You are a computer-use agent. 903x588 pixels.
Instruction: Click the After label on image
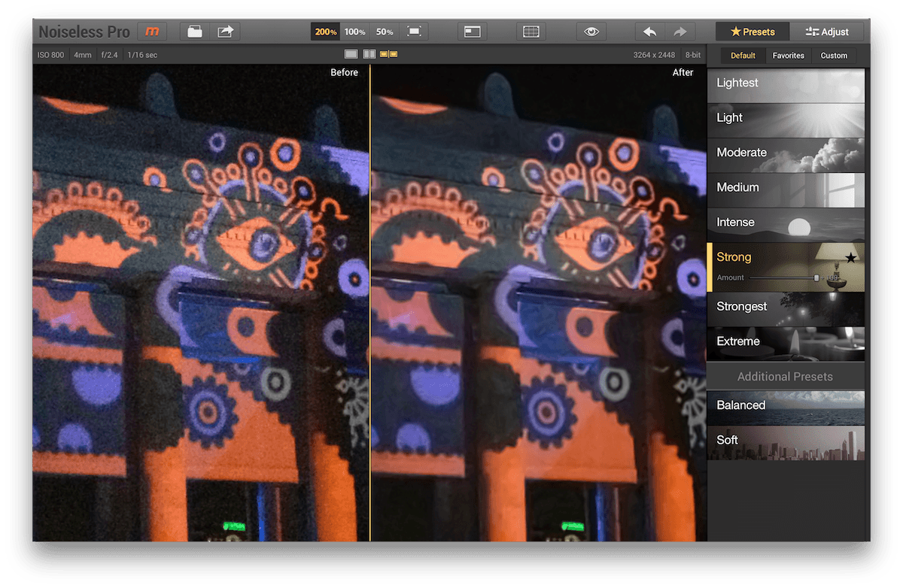coord(683,72)
